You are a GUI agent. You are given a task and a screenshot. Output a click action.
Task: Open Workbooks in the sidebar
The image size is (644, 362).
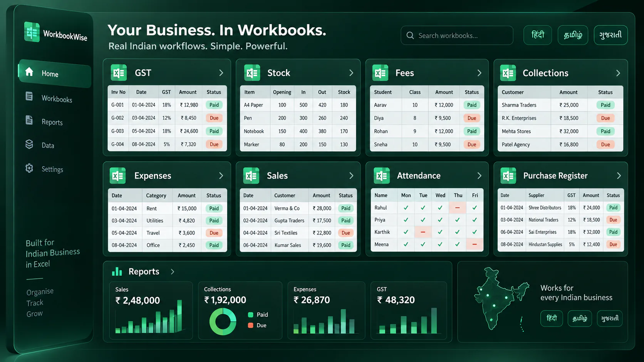tap(49, 98)
